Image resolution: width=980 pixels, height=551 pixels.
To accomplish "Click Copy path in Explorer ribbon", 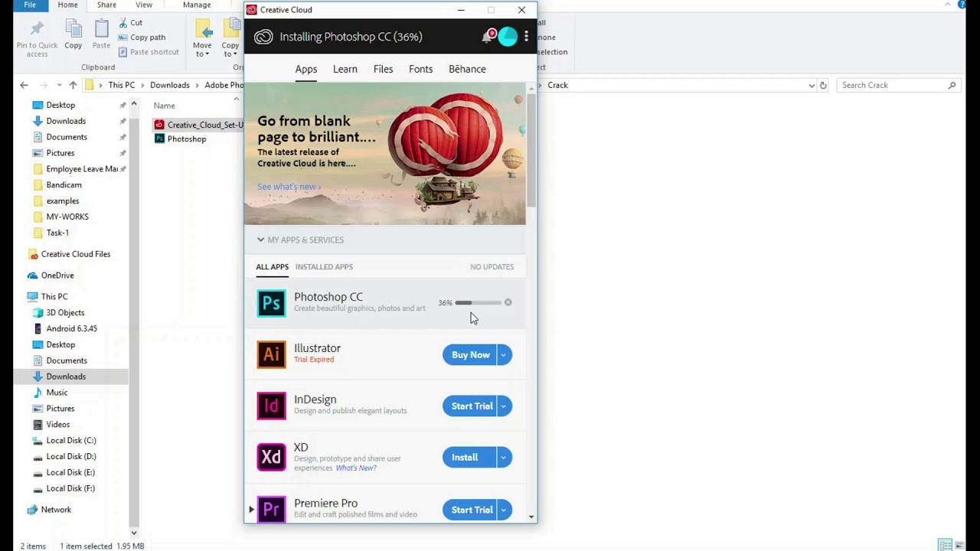I will point(142,37).
